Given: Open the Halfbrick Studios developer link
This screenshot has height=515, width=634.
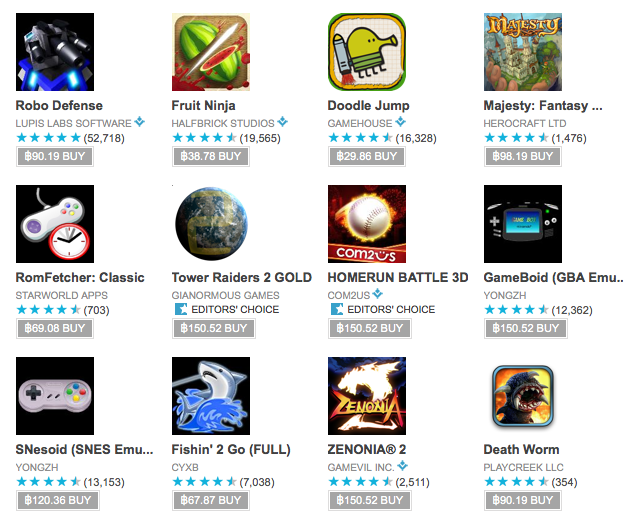Looking at the screenshot, I should pos(223,123).
